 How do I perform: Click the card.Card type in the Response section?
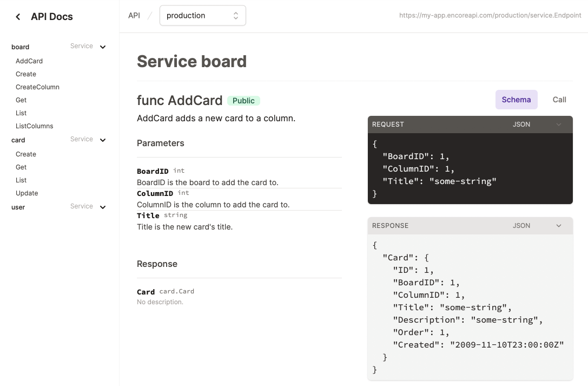point(176,291)
